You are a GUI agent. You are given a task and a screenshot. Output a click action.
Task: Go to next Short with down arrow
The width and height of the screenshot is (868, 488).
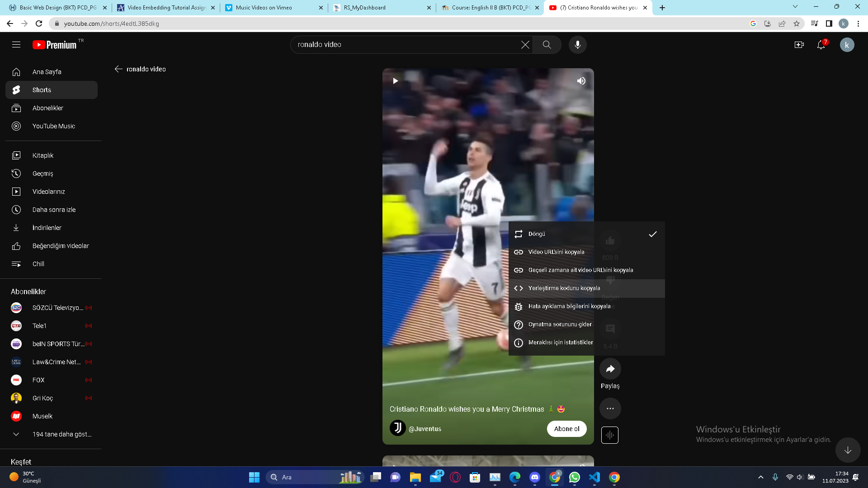pyautogui.click(x=848, y=450)
